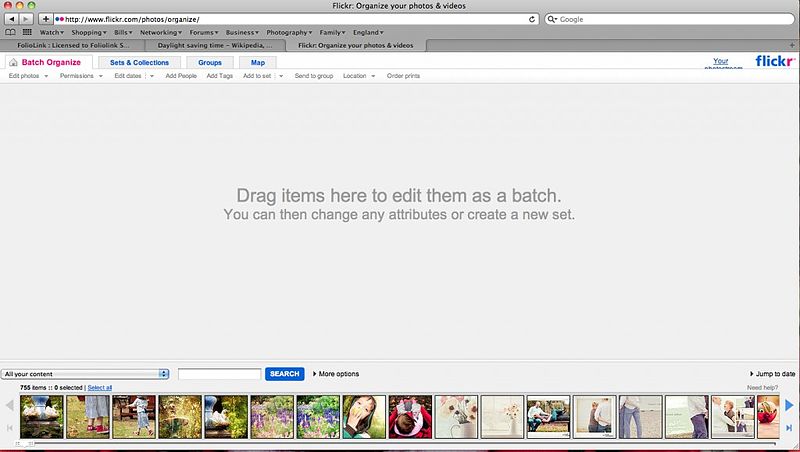800x452 pixels.
Task: Open the Networking bookmarks folder
Action: click(x=161, y=32)
